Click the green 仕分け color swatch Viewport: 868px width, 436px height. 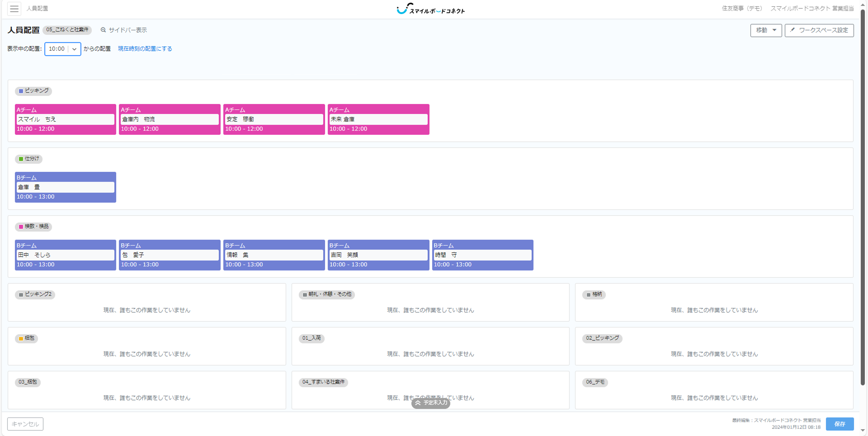click(x=21, y=159)
